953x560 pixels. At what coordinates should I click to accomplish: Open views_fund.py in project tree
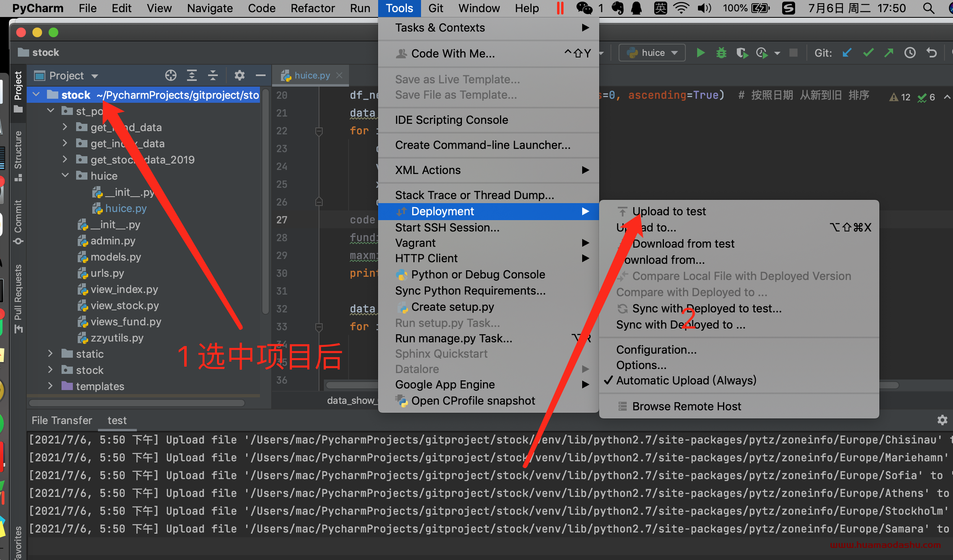pyautogui.click(x=126, y=322)
